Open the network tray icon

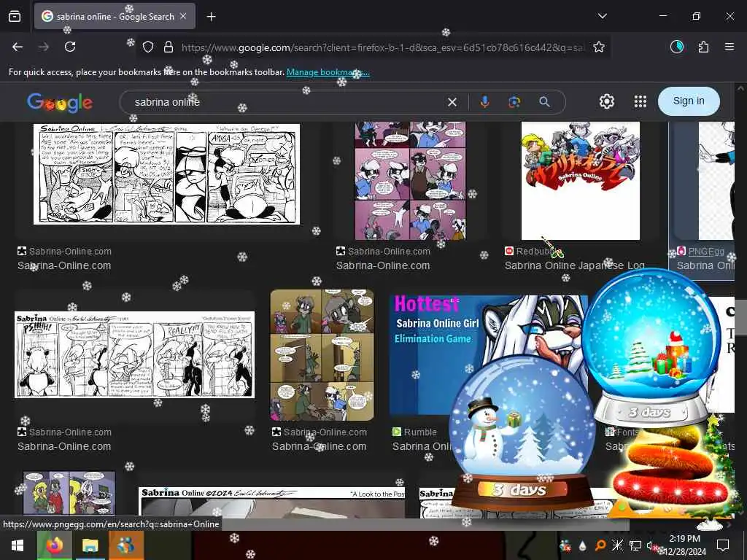[635, 545]
